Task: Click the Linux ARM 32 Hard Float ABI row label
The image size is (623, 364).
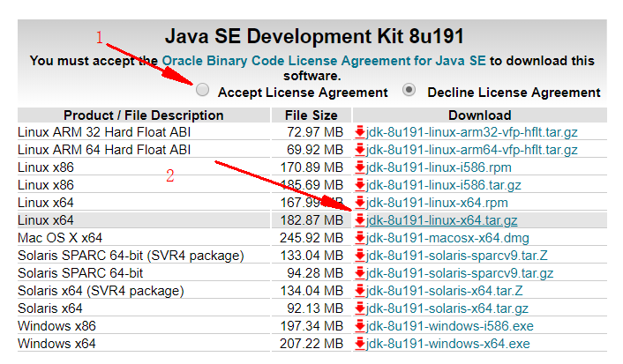Action: click(104, 132)
